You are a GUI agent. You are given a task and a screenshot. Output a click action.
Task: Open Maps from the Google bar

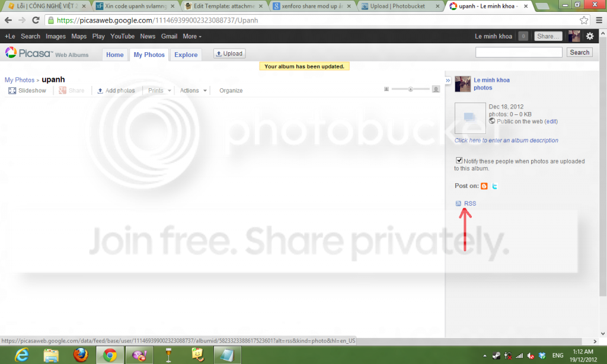(x=79, y=36)
